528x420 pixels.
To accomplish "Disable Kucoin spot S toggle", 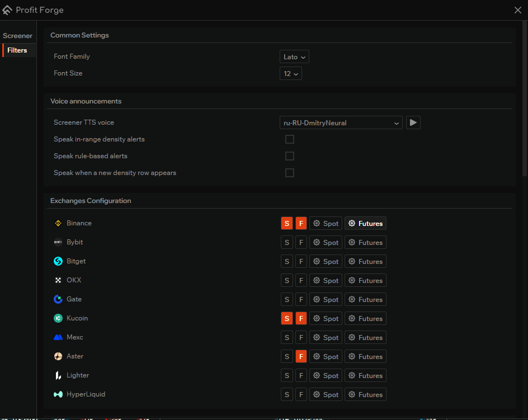I will click(287, 319).
